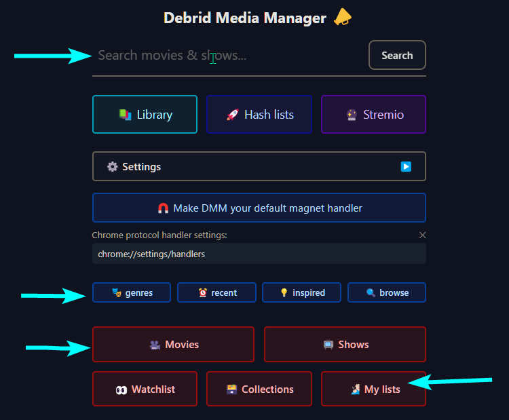The width and height of the screenshot is (509, 420).
Task: Make DMM your default magnet handler
Action: coord(259,208)
